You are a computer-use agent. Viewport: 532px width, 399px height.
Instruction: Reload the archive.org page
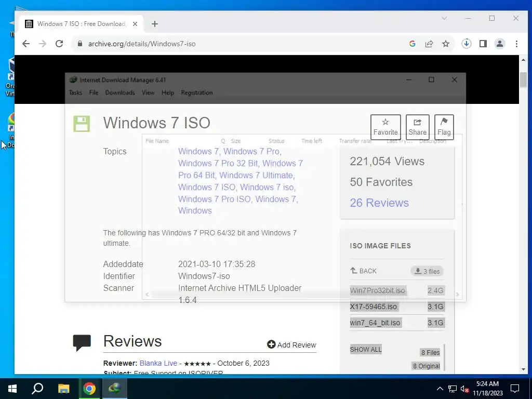coord(59,44)
